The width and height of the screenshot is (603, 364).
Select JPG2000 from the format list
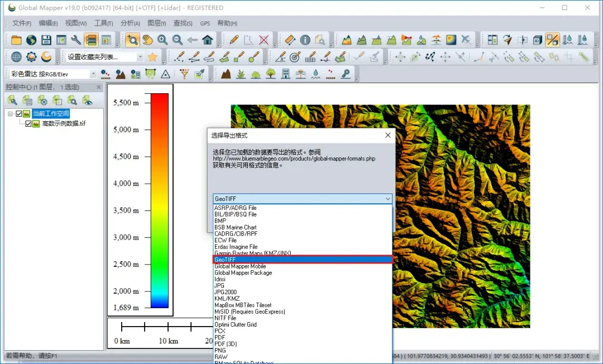point(226,292)
